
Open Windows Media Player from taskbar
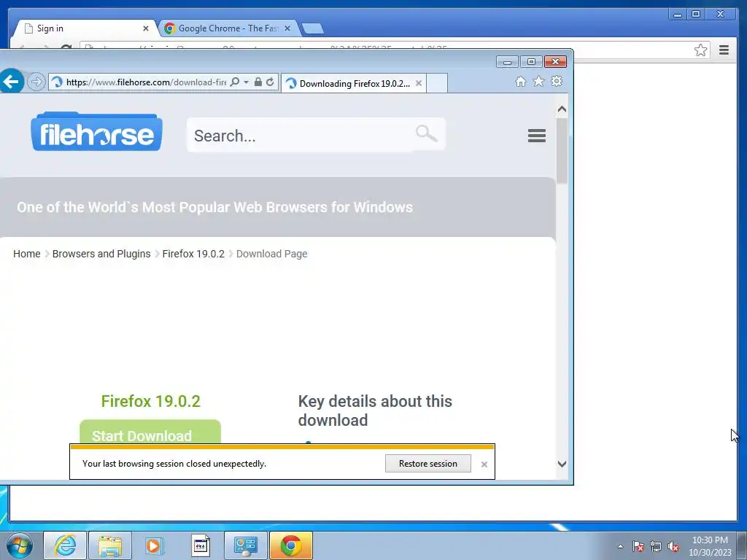pos(155,545)
